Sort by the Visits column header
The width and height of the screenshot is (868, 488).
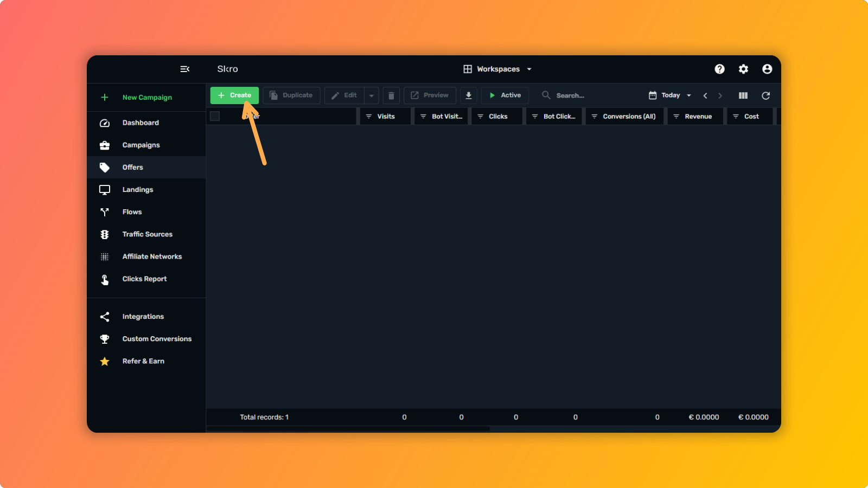pyautogui.click(x=385, y=117)
